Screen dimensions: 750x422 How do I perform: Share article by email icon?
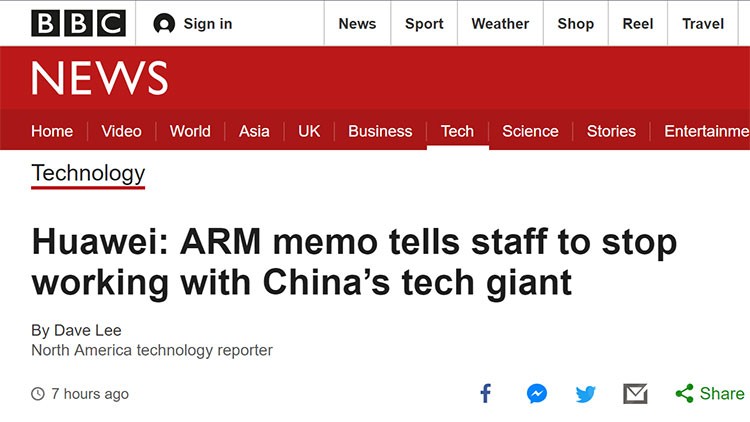[635, 393]
